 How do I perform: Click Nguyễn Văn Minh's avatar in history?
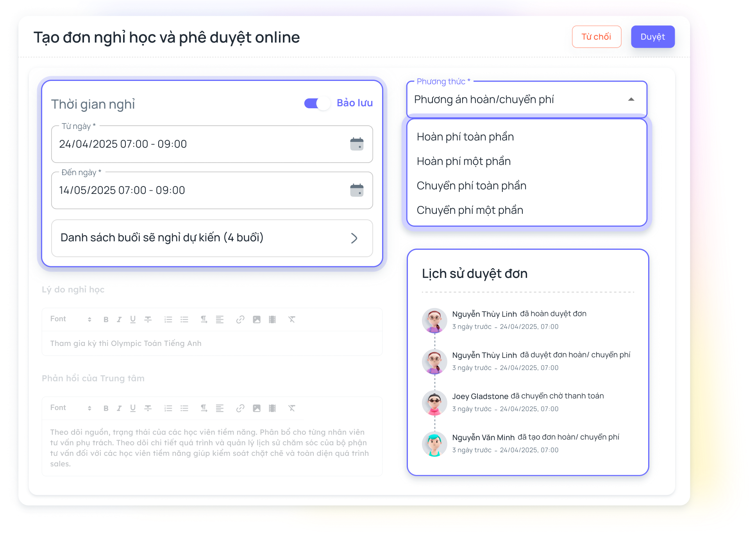pos(434,444)
